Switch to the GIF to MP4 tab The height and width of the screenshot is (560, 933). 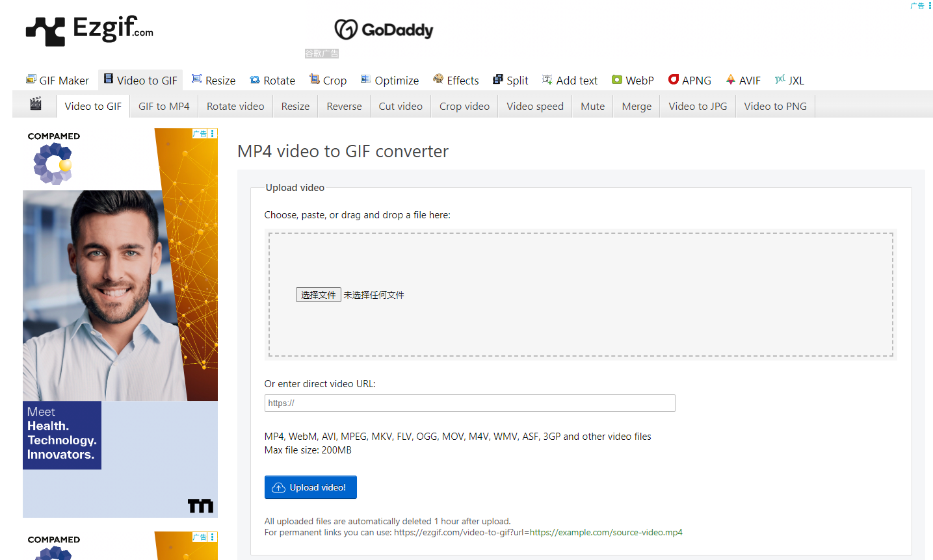(164, 107)
